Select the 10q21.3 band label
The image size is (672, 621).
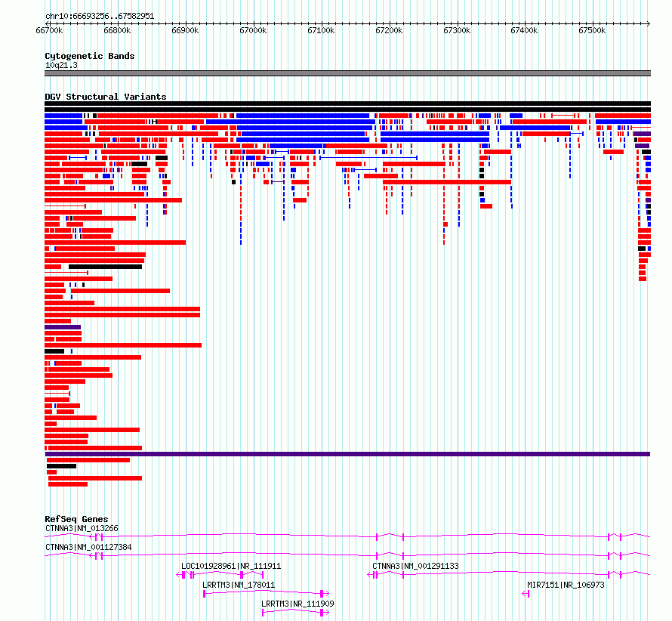pos(61,65)
